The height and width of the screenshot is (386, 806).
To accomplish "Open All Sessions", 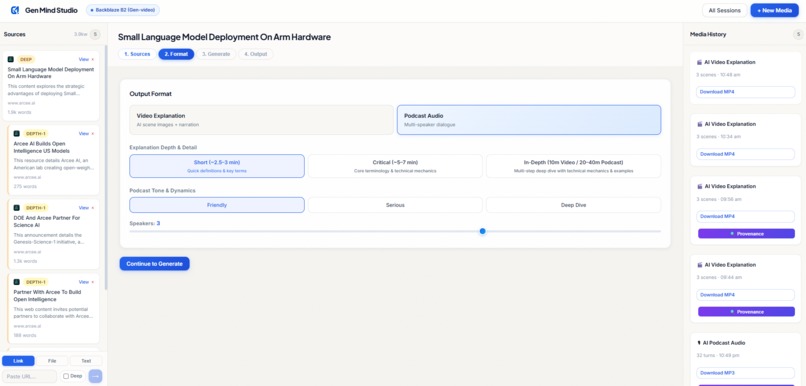I will [x=724, y=10].
